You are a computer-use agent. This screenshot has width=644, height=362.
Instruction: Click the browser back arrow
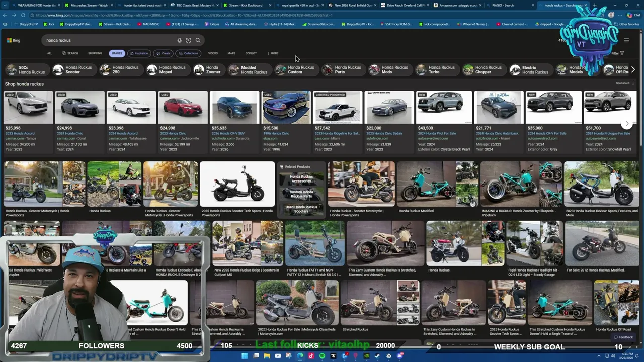click(5, 15)
